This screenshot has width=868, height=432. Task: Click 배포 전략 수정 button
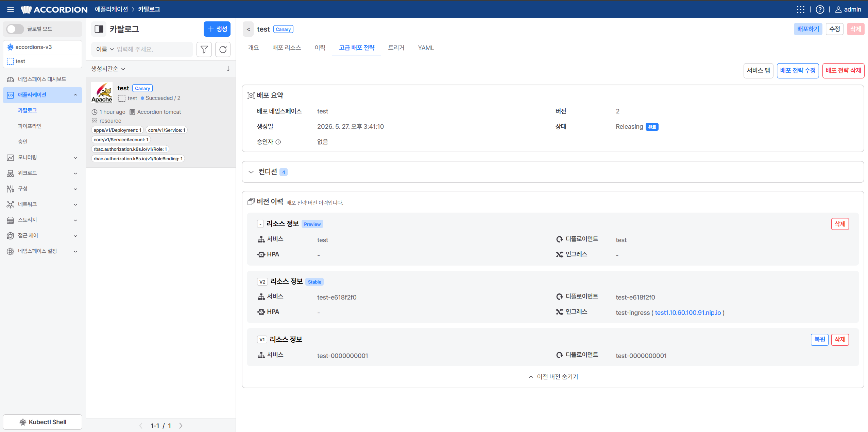[798, 71]
